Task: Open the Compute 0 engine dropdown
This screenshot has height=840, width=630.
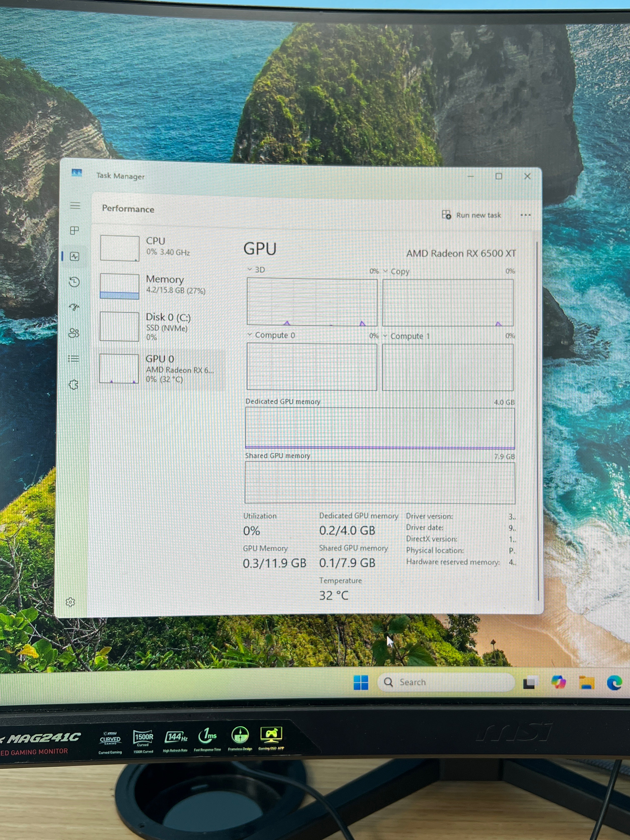Action: click(271, 335)
